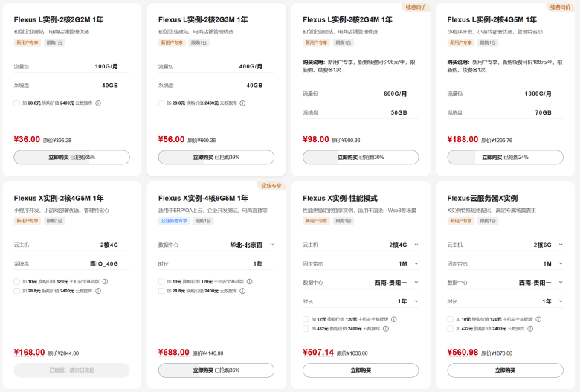This screenshot has height=392, width=580.
Task: Click info icon beside 12元 host security in 性能模式 card
Action: point(394,319)
